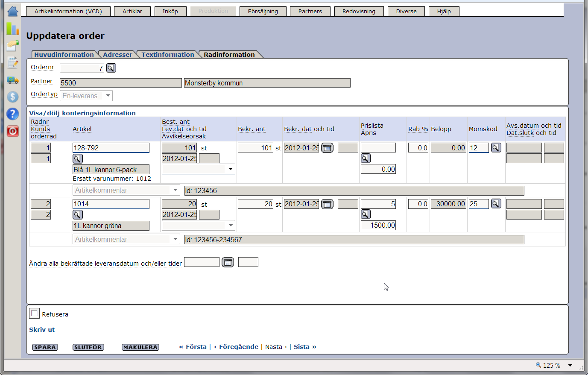Expand Artikelkommentar dropdown beside Id: 123456-234567

pyautogui.click(x=126, y=239)
